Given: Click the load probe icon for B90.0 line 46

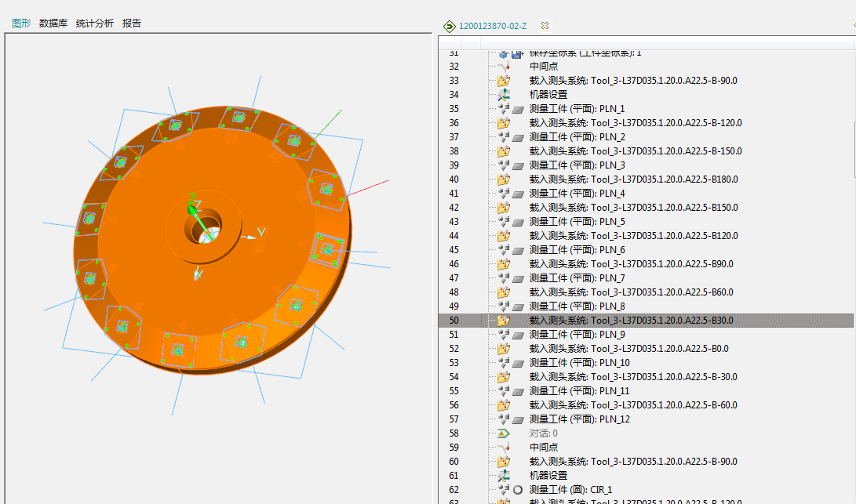Looking at the screenshot, I should (x=504, y=264).
